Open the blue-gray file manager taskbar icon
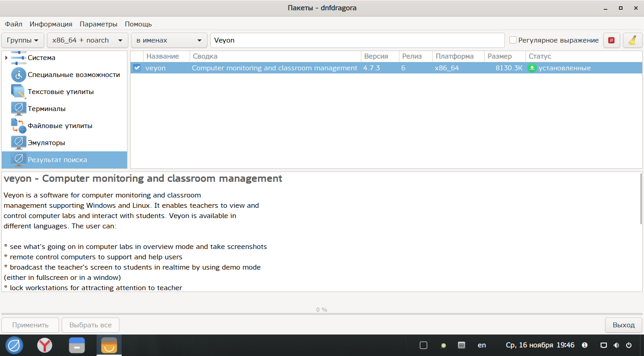Viewport: 644px width, 356px height. (x=77, y=345)
